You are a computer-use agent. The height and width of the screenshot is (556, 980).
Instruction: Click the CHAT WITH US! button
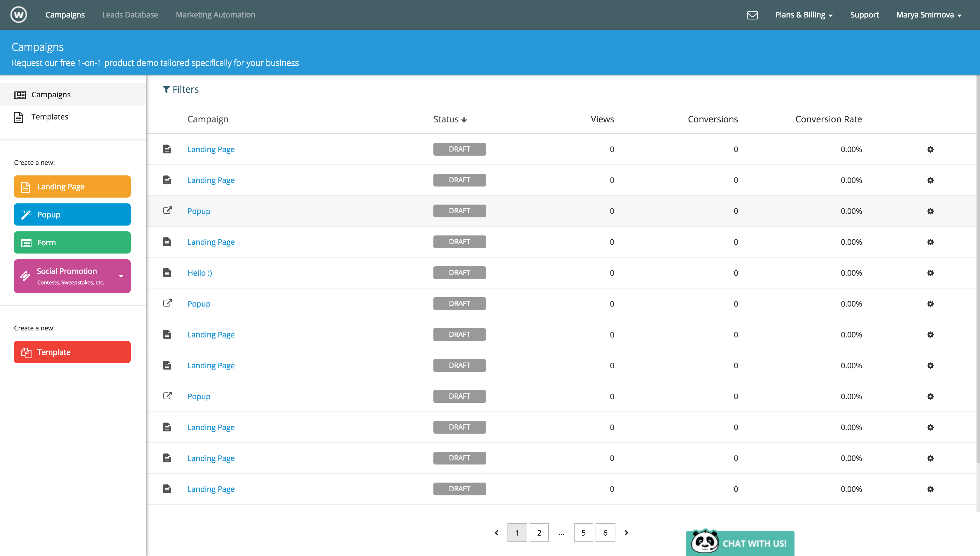click(740, 543)
